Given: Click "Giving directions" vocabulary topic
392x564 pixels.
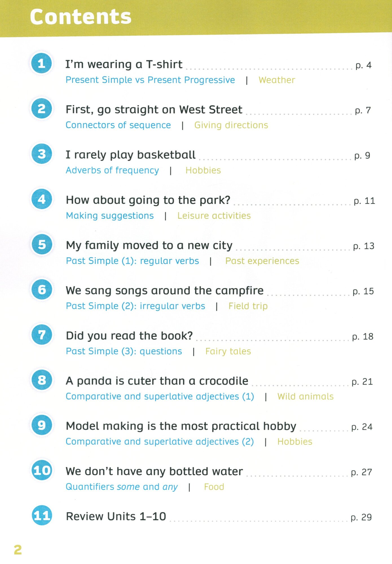Looking at the screenshot, I should click(x=231, y=125).
